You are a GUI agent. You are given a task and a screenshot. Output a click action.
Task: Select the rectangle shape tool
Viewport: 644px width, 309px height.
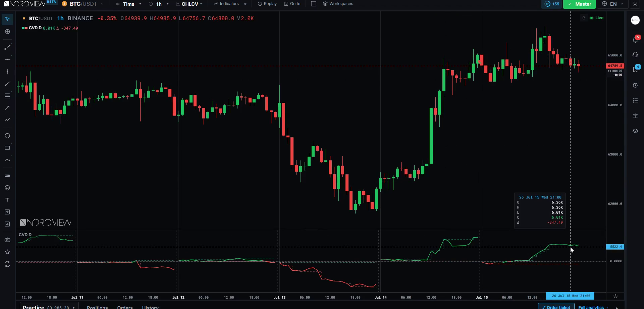coord(7,148)
